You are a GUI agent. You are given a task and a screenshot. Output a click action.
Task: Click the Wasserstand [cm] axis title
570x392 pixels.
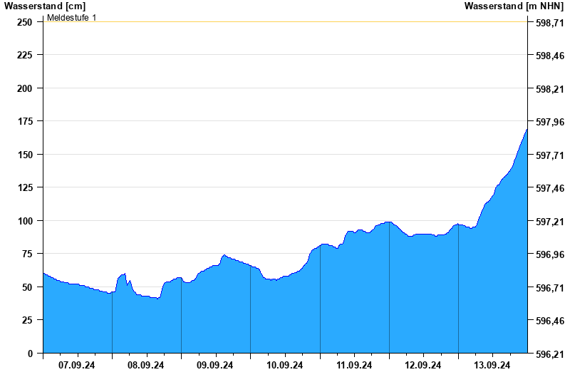pyautogui.click(x=44, y=6)
